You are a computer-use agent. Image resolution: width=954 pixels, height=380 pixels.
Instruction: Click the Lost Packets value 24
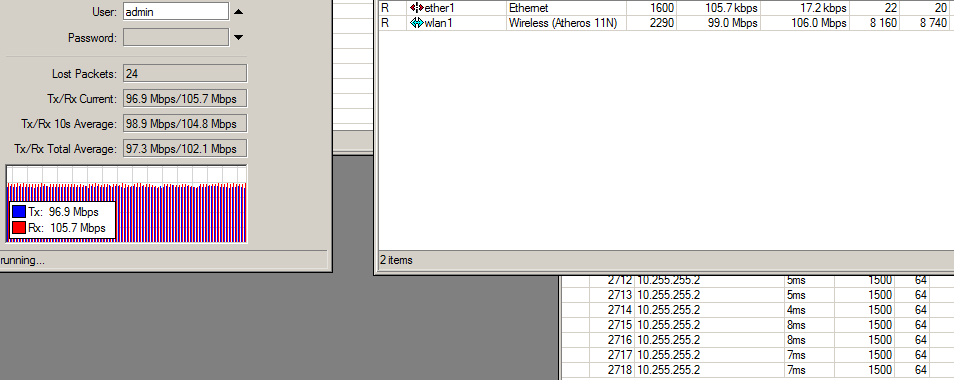(x=185, y=74)
